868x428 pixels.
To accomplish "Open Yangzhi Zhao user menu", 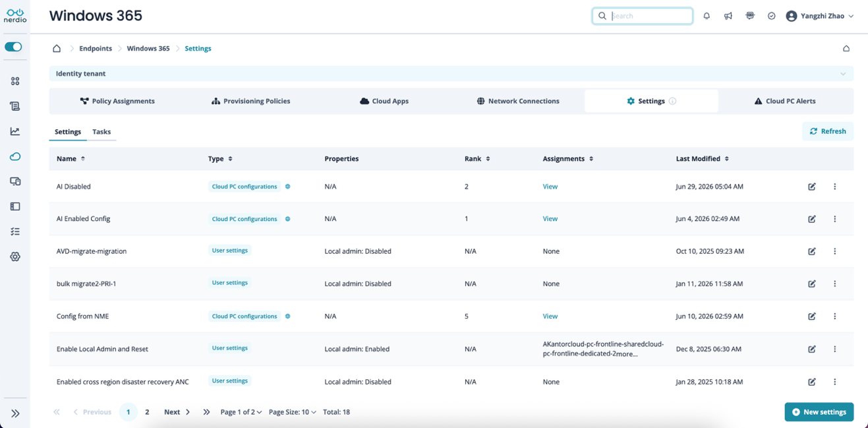I will [820, 16].
